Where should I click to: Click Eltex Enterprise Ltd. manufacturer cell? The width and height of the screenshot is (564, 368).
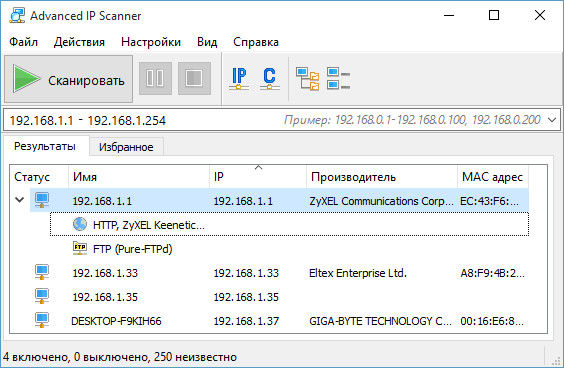(x=358, y=273)
